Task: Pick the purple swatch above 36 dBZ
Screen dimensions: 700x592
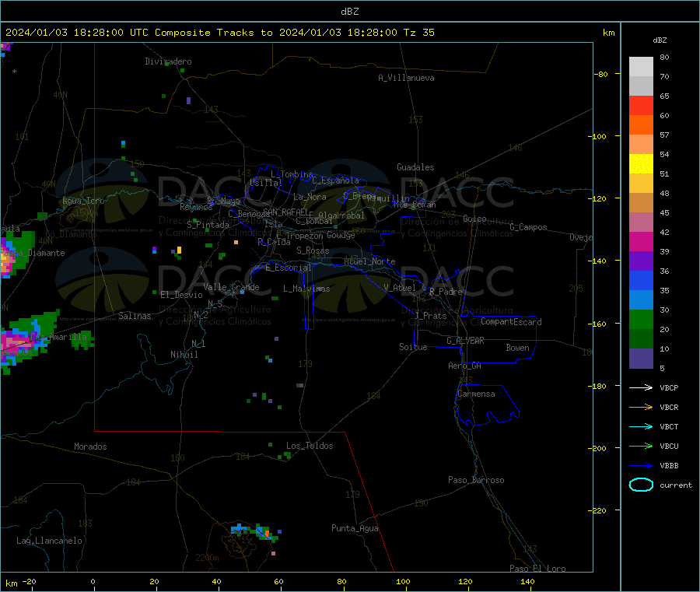Action: pos(641,261)
